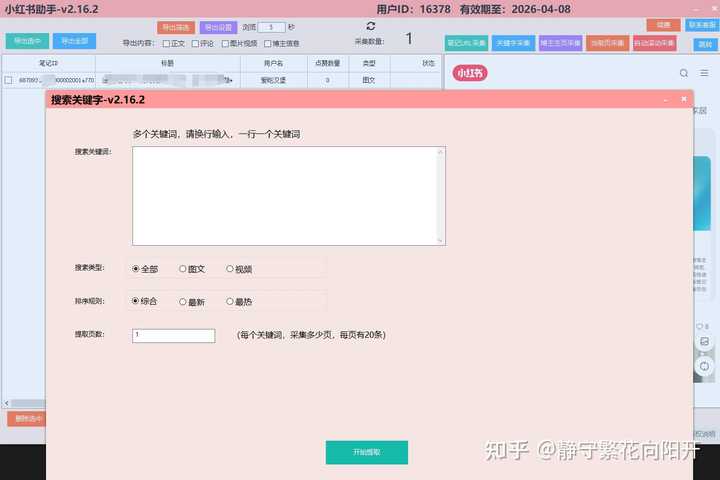The image size is (720, 480).
Task: Click the circular reload floating button on the right
Action: pyautogui.click(x=704, y=366)
